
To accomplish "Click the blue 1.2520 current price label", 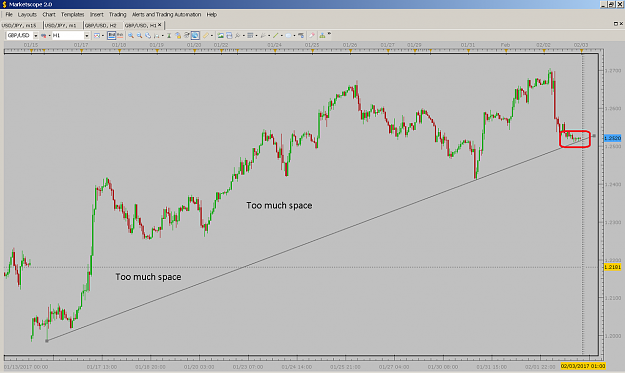I will point(613,138).
